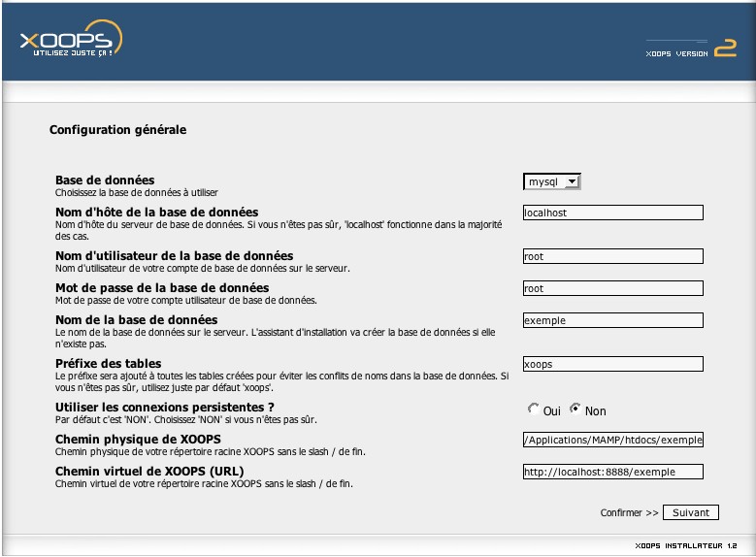Click the 'Par défaut c'est NON' description text
Viewport: 756px width, 557px height.
pyautogui.click(x=185, y=419)
